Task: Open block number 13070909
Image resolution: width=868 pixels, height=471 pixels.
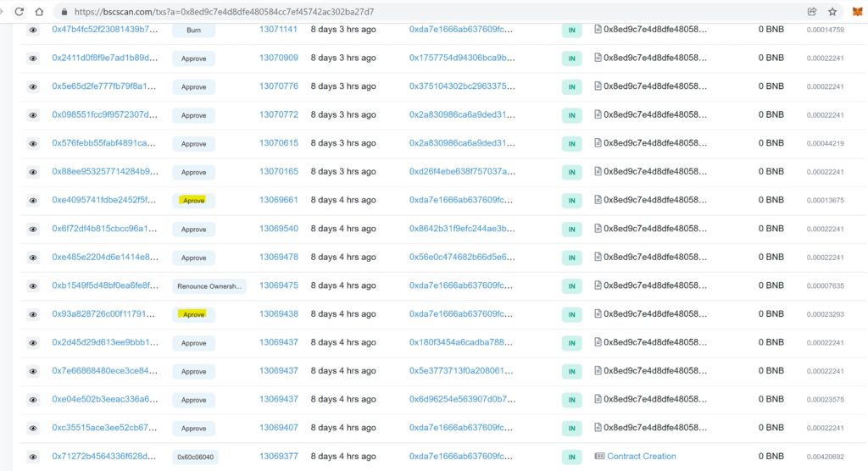Action: point(278,58)
